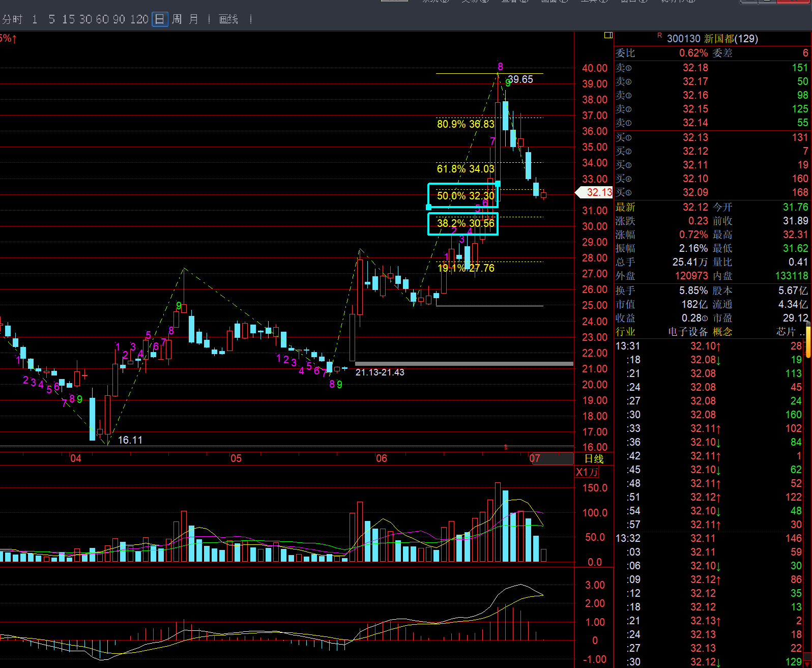This screenshot has height=668, width=812.
Task: Click the 最低 value 31.62
Action: (x=796, y=248)
